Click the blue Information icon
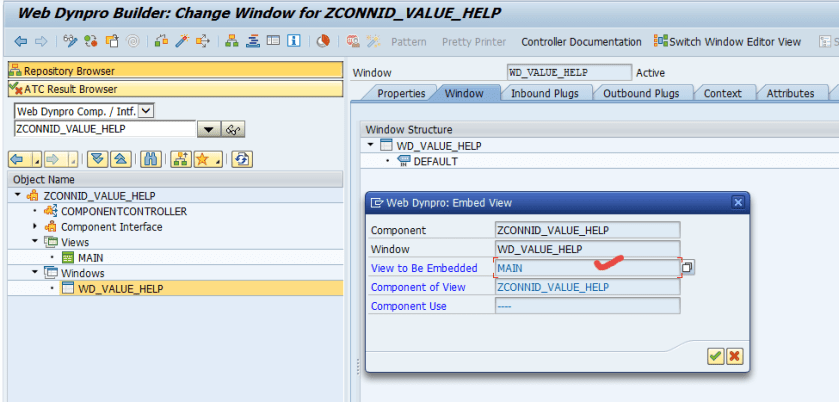Image resolution: width=839 pixels, height=402 pixels. click(x=294, y=41)
